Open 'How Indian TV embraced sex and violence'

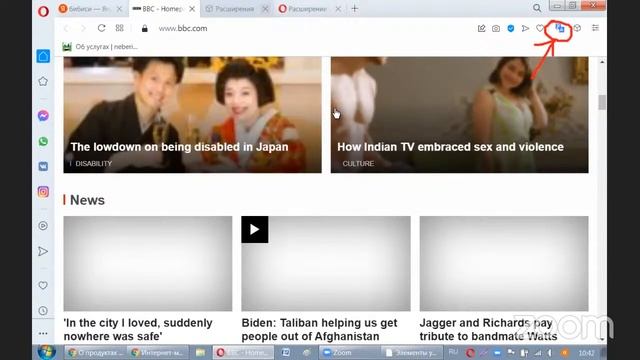coord(450,147)
